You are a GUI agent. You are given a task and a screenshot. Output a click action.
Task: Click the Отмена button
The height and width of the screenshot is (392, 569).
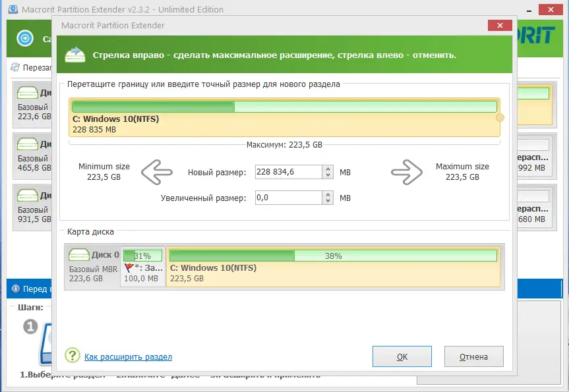coord(473,356)
